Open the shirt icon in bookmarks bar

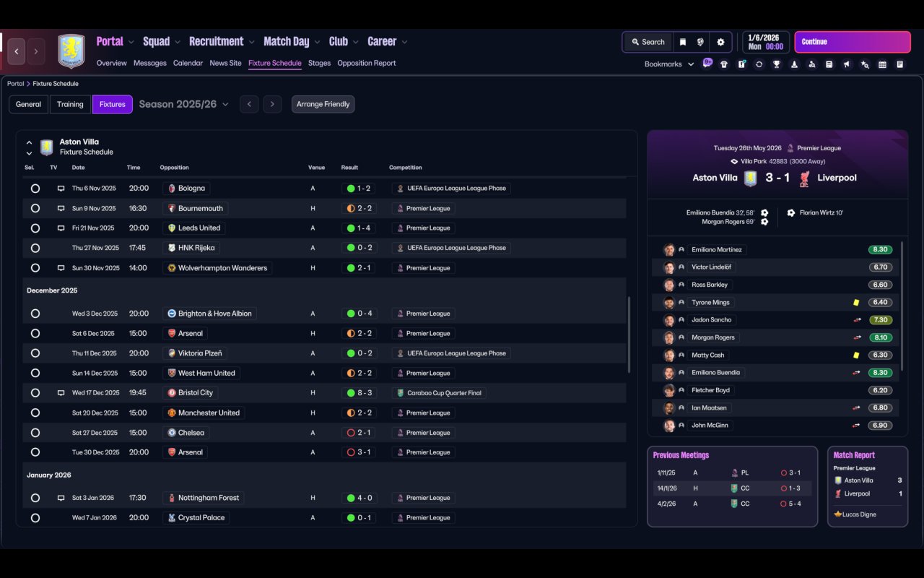point(724,64)
